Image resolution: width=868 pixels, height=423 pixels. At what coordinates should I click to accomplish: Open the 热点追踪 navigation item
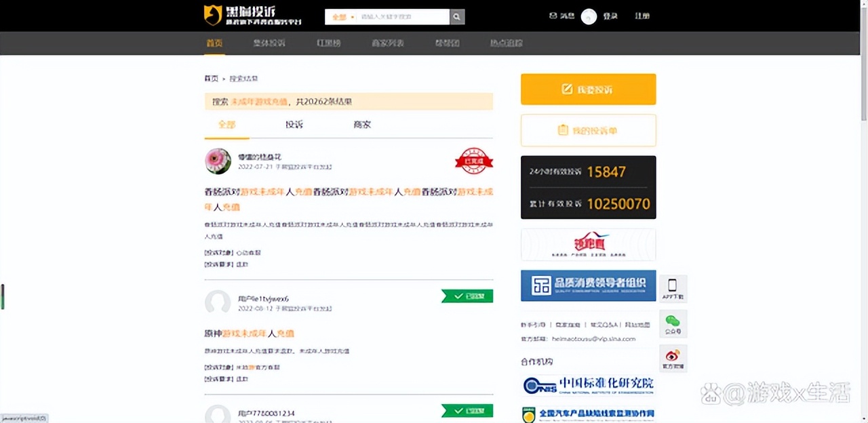tap(505, 43)
